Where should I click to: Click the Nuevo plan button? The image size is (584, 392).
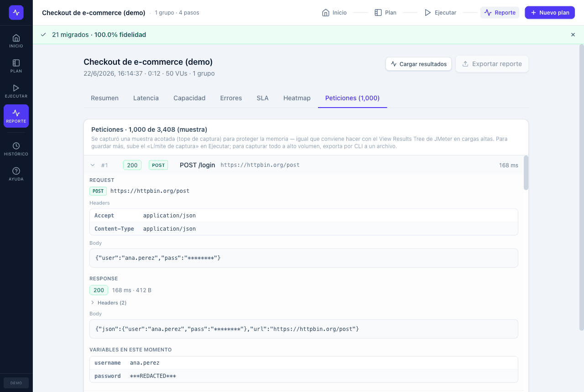click(550, 13)
